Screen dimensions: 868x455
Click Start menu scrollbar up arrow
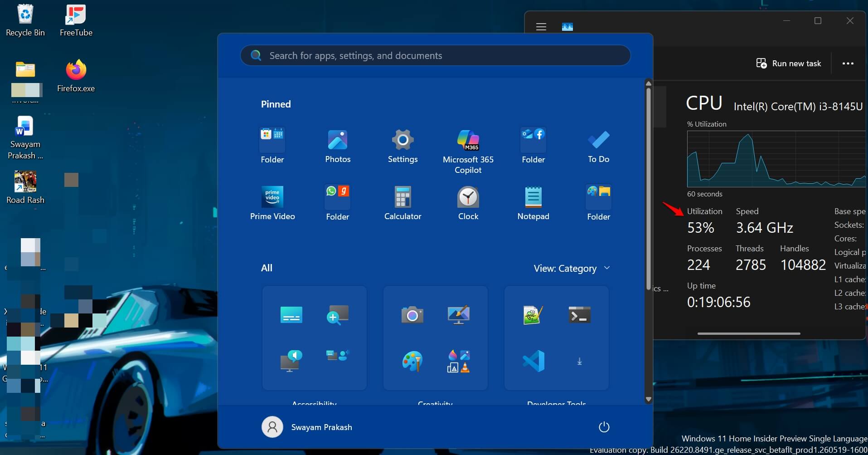tap(648, 83)
